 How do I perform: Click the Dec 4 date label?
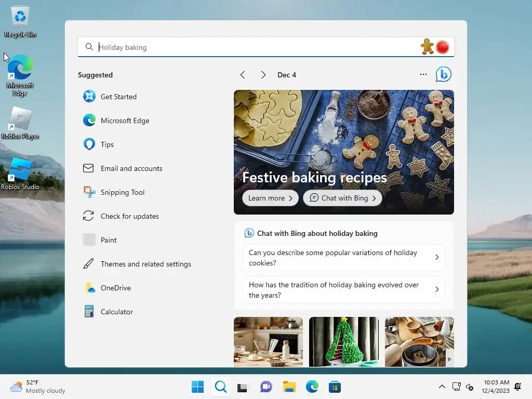pos(287,75)
